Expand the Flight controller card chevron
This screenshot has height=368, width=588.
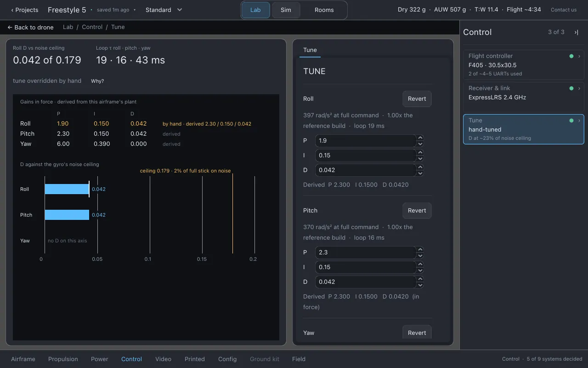(579, 56)
